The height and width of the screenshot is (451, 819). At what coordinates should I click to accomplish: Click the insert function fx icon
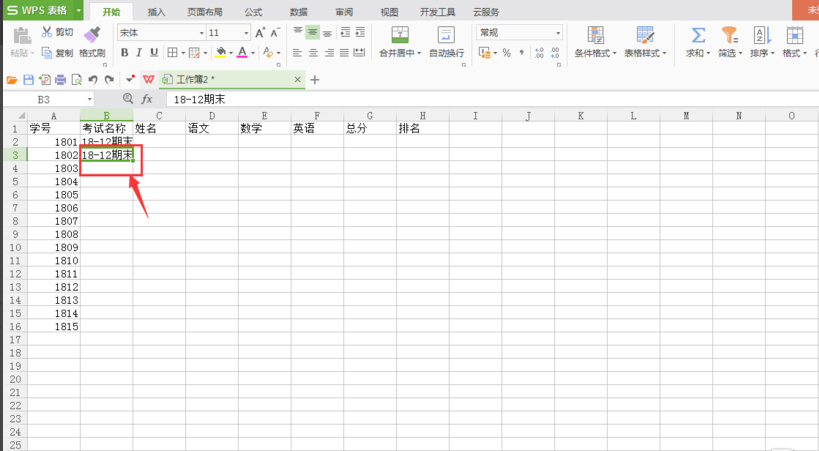(x=147, y=99)
